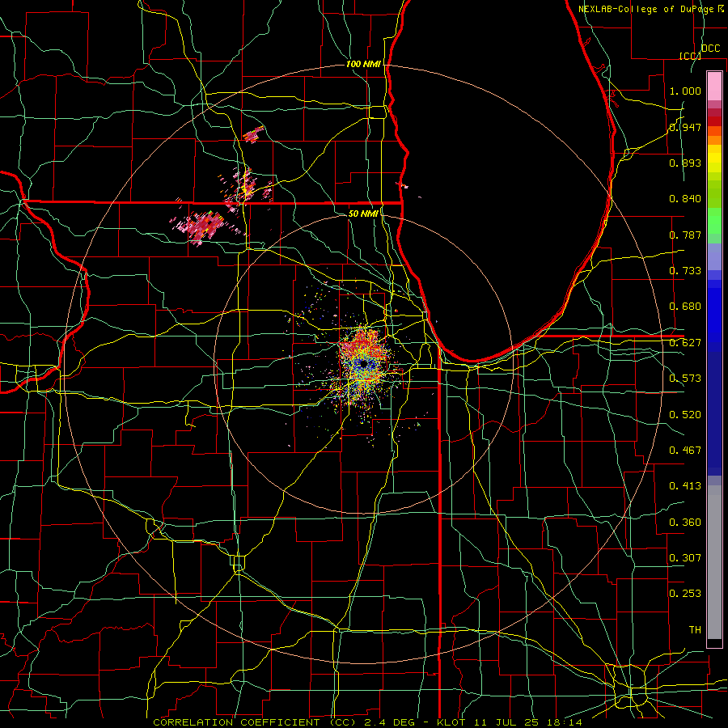Click CORRELATION COEFFICIENT (CC) caption text
Image resolution: width=728 pixels, height=728 pixels.
click(255, 722)
